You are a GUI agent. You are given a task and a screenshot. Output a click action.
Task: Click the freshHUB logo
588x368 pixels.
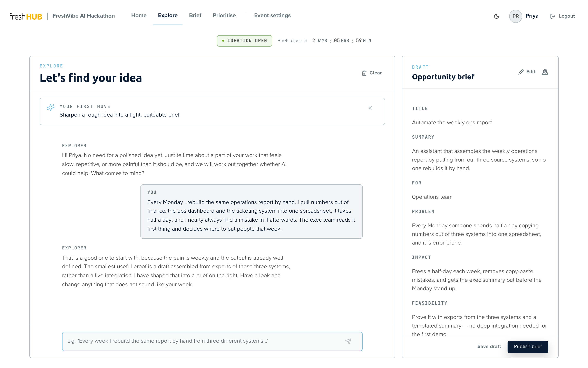click(26, 16)
